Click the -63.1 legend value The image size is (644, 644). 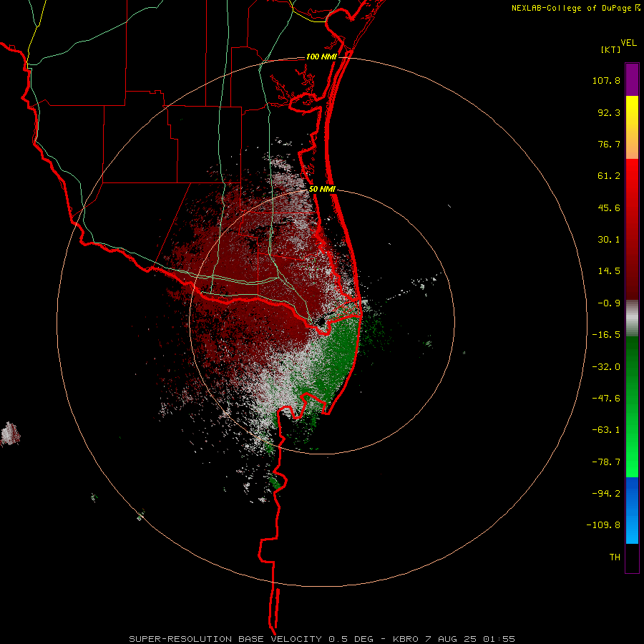606,430
